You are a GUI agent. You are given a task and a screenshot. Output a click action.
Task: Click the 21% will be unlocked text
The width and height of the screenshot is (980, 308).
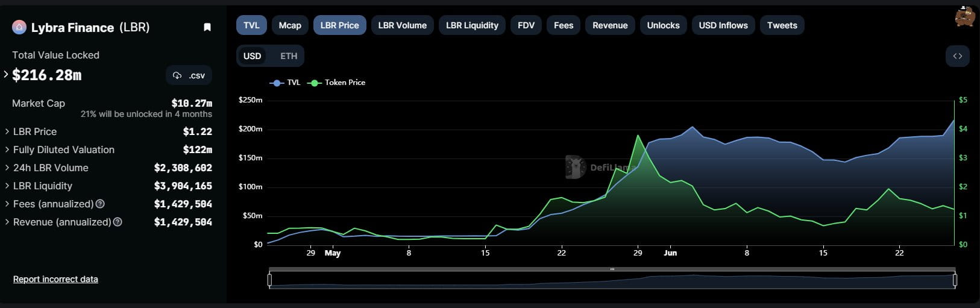click(146, 114)
